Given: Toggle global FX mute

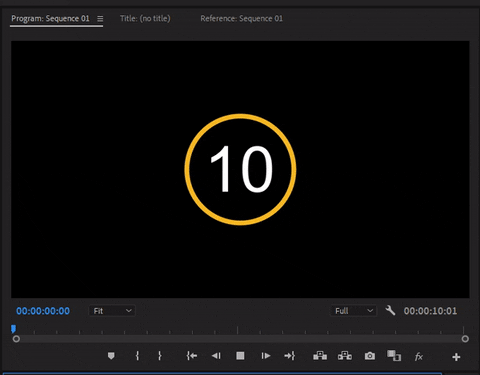Looking at the screenshot, I should pos(419,357).
